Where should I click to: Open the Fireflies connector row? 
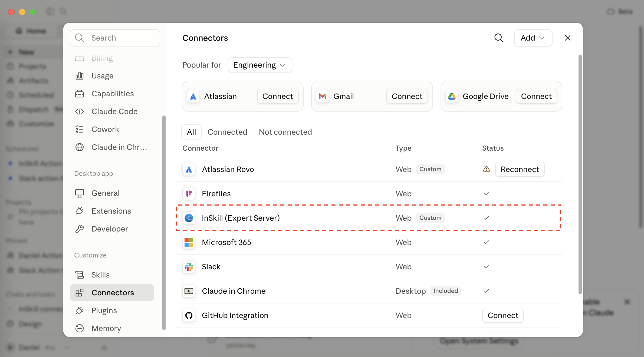click(x=369, y=194)
